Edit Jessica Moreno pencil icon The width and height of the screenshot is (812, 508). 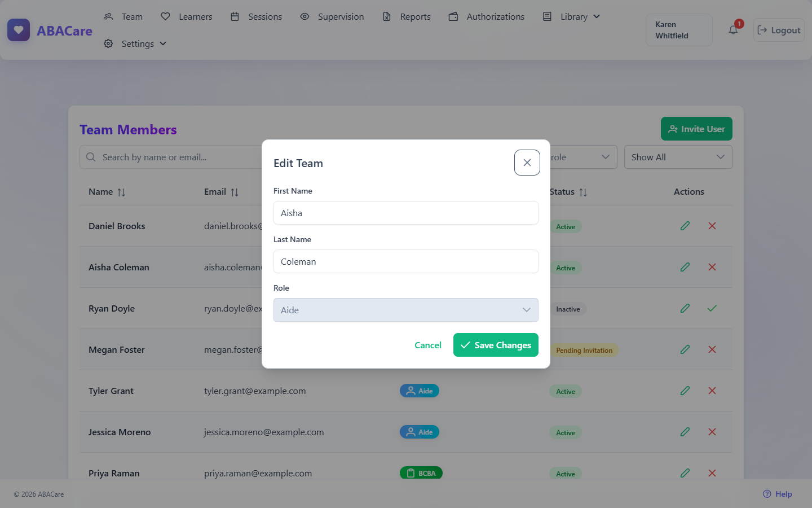(685, 432)
